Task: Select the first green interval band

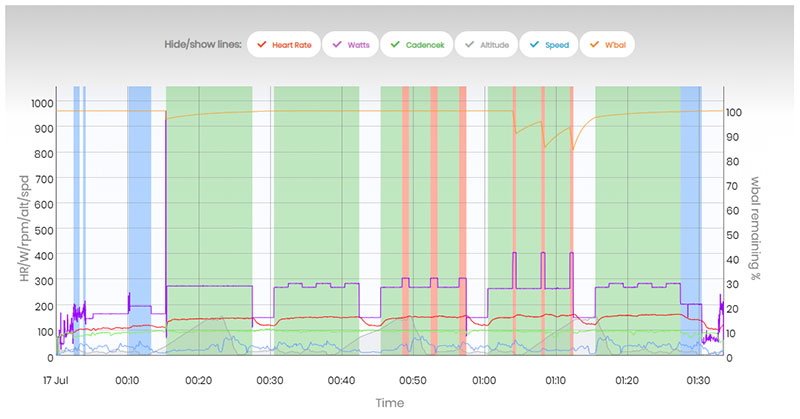Action: (208, 220)
